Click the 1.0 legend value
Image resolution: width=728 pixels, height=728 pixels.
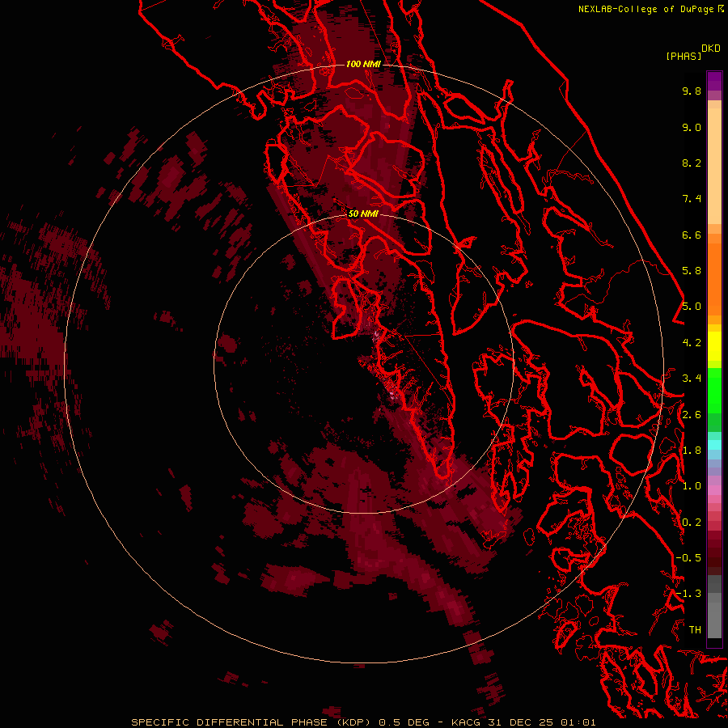click(692, 486)
